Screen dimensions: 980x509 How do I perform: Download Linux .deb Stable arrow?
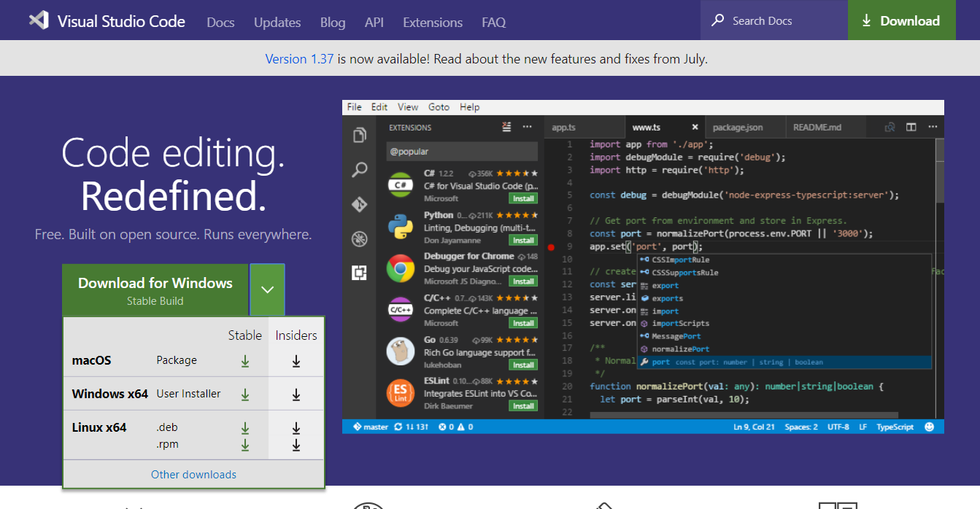(245, 427)
